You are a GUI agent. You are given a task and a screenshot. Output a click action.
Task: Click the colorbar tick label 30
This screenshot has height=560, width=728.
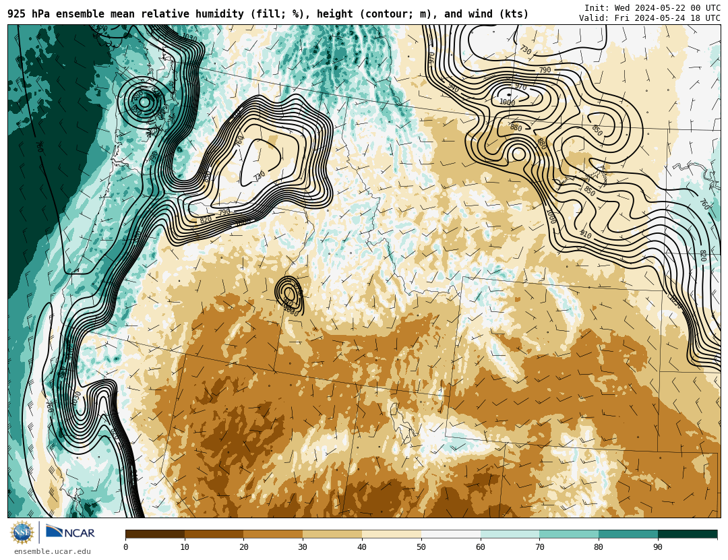303,547
